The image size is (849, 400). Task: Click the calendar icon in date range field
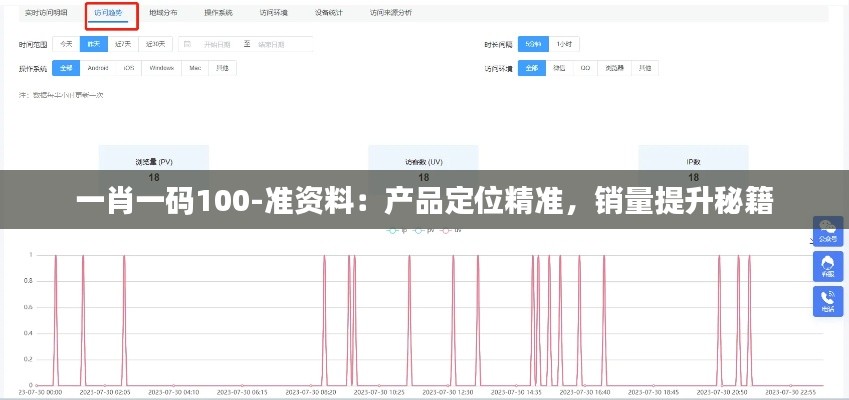188,44
